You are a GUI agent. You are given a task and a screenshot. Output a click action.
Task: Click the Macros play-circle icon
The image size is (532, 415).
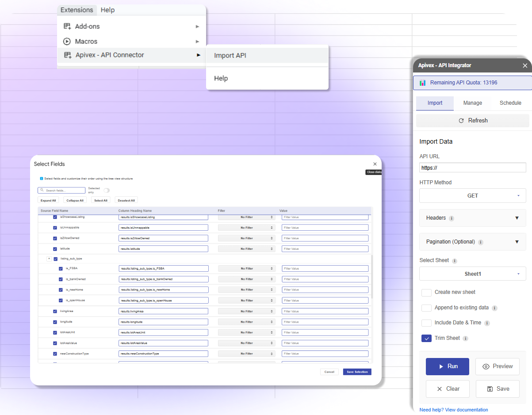pos(67,41)
